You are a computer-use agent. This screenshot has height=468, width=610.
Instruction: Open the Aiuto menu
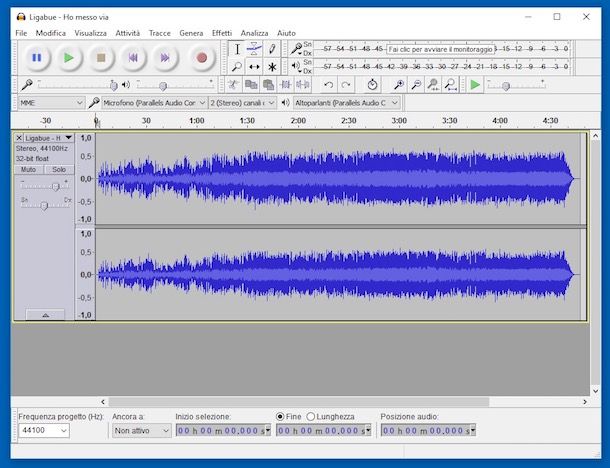click(286, 33)
